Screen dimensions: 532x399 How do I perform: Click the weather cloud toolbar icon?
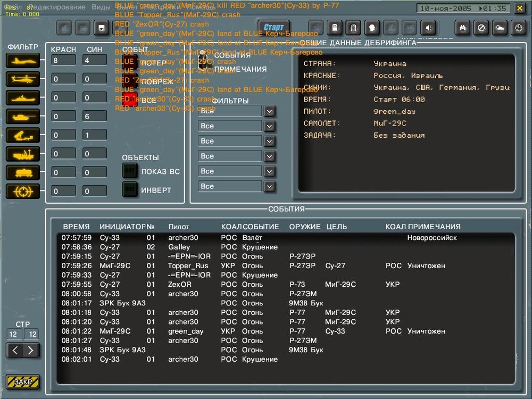[500, 28]
